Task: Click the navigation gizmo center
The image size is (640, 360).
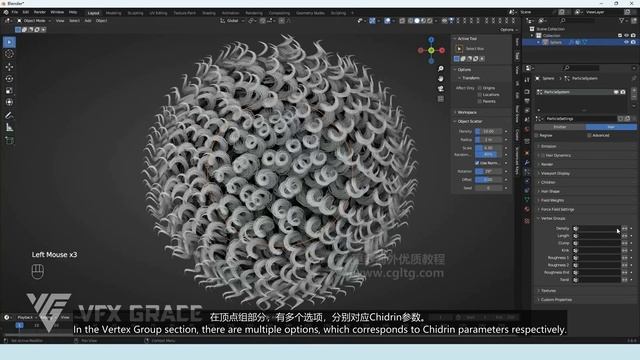Action: point(431,50)
